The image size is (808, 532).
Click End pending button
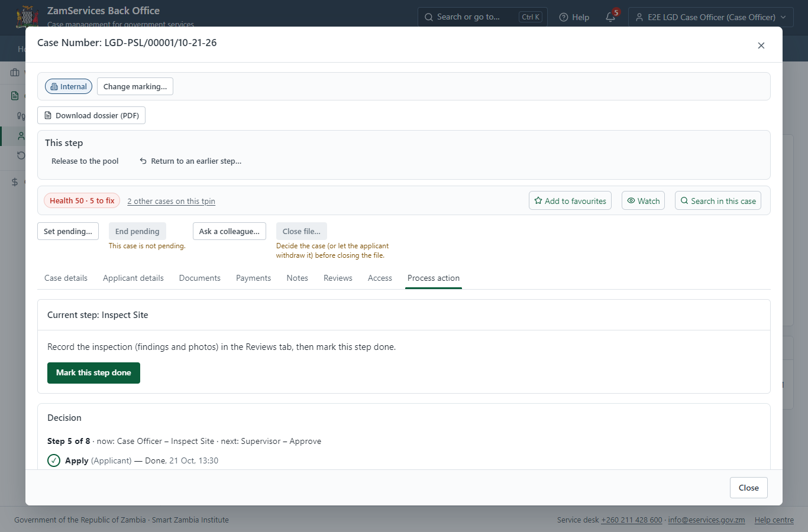137,231
